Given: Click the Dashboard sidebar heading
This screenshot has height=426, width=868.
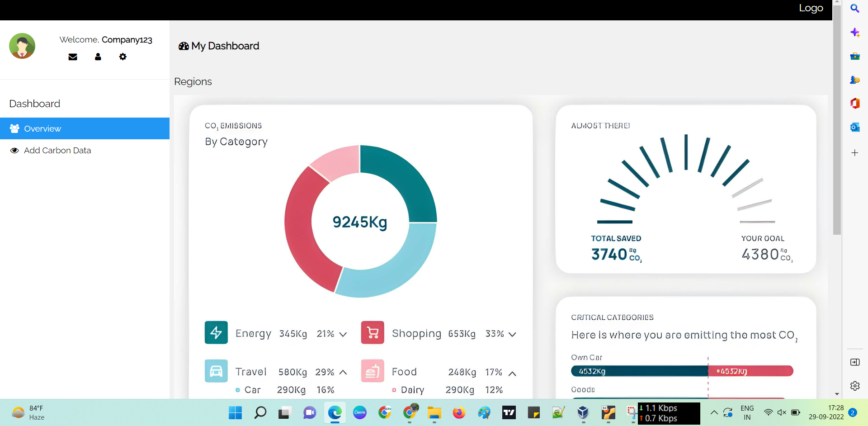Looking at the screenshot, I should click(x=35, y=104).
